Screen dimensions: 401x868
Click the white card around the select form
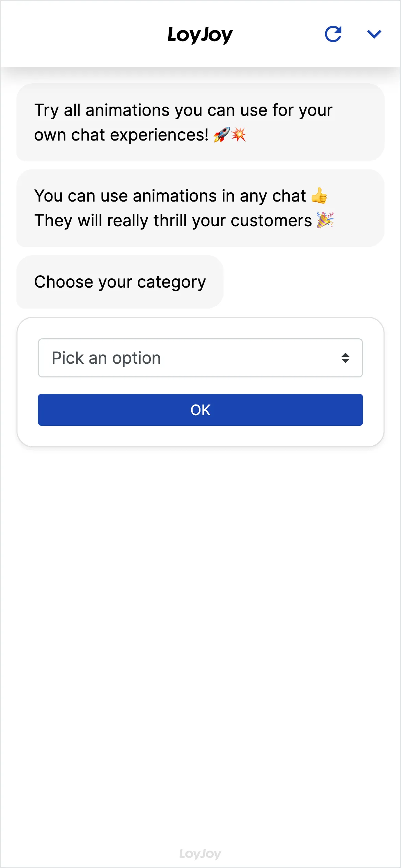200,436
